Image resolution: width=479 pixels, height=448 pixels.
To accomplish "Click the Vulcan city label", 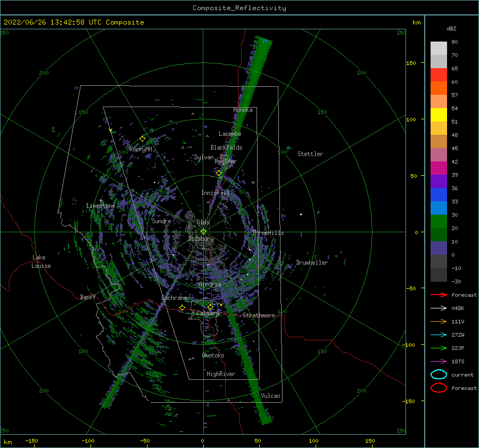I will pos(270,396).
